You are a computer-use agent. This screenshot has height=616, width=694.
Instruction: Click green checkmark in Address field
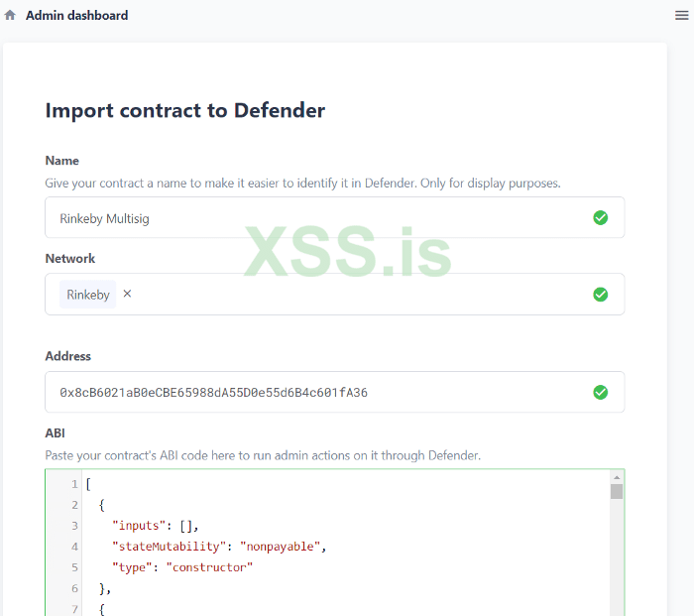600,392
